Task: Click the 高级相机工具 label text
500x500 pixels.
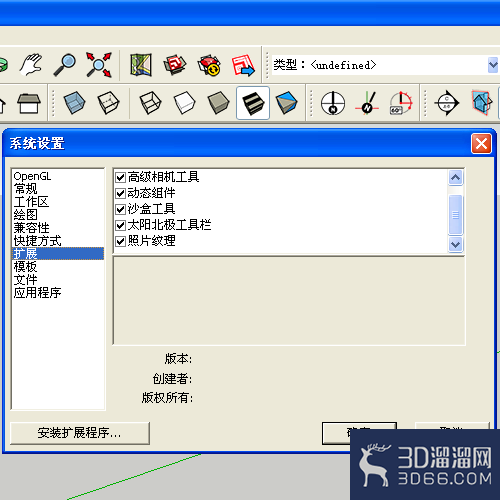Action: (163, 177)
